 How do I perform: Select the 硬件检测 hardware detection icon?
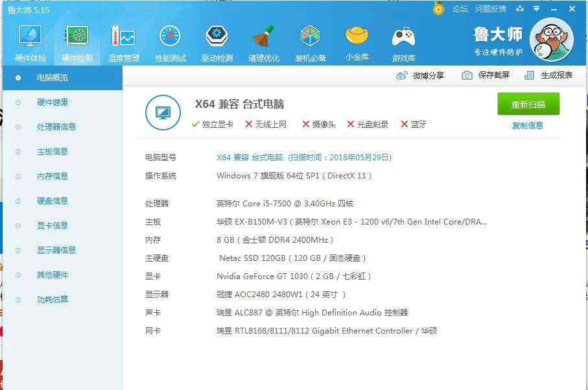[x=77, y=43]
